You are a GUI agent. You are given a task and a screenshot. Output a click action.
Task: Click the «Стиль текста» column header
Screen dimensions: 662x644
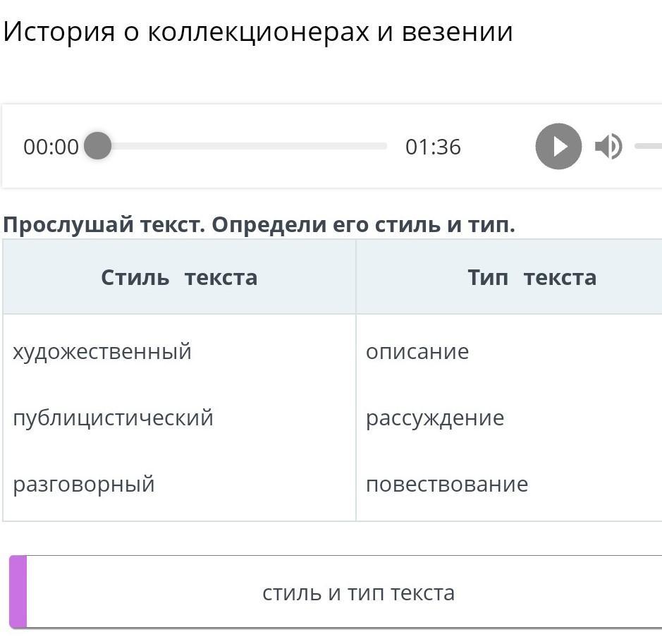click(179, 277)
